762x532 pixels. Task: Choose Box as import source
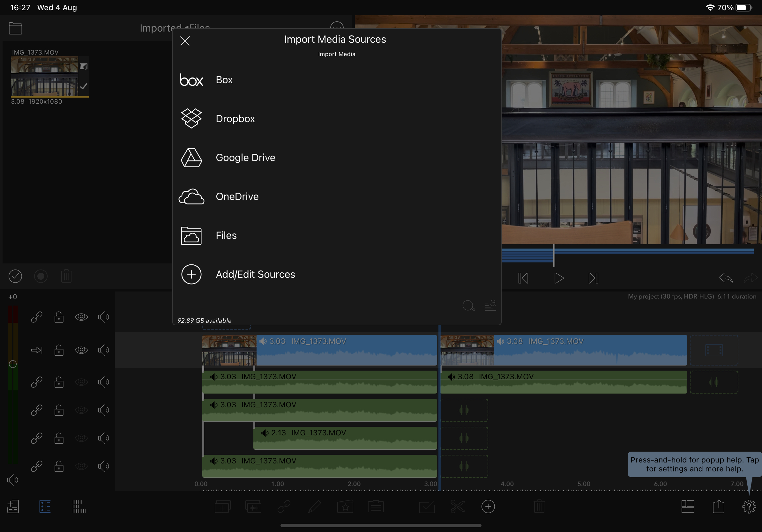coord(337,80)
